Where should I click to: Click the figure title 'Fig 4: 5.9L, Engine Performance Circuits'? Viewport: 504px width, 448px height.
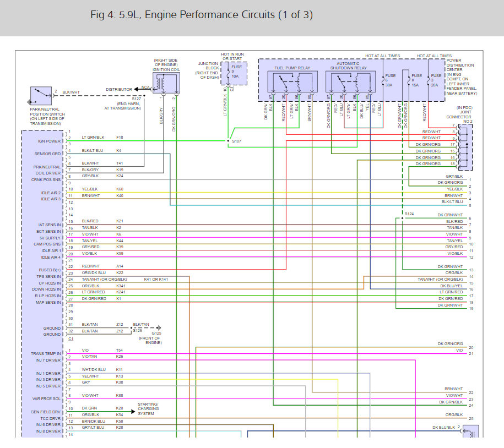click(201, 15)
